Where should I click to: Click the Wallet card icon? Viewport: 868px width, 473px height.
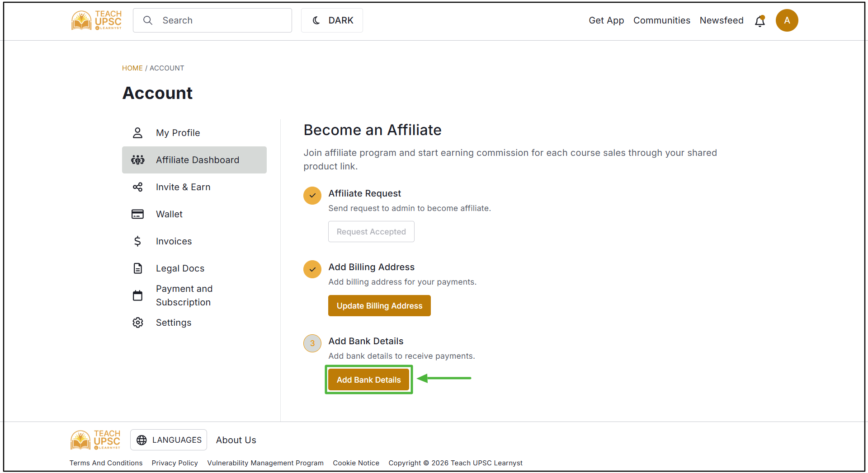(x=137, y=214)
